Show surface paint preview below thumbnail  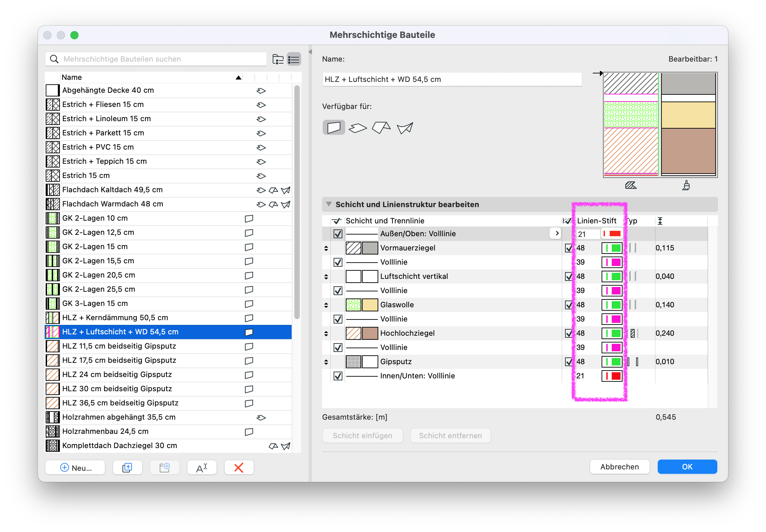click(x=686, y=185)
